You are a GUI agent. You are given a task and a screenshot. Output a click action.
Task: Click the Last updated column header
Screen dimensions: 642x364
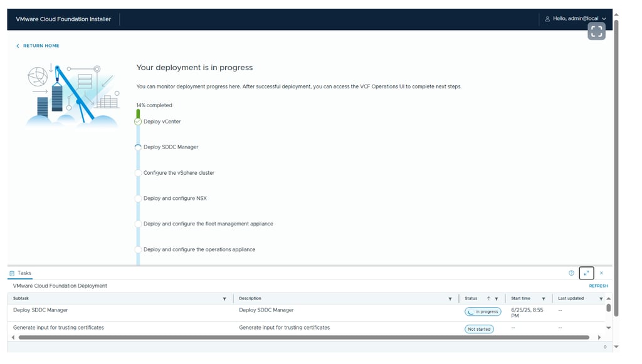[571, 299]
